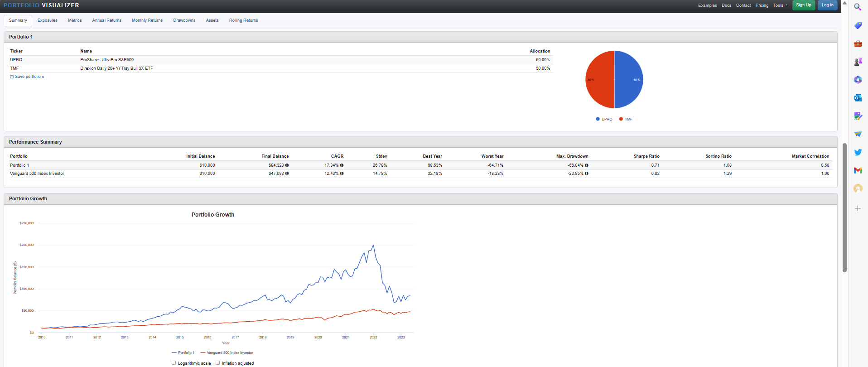Image resolution: width=868 pixels, height=367 pixels.
Task: Click the plus icon to customize sidebar
Action: point(858,208)
